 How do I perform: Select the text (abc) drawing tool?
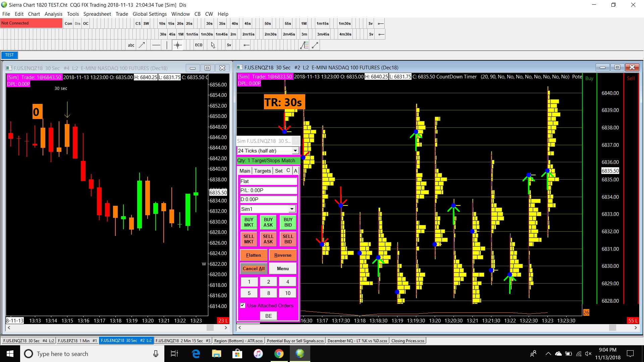131,45
